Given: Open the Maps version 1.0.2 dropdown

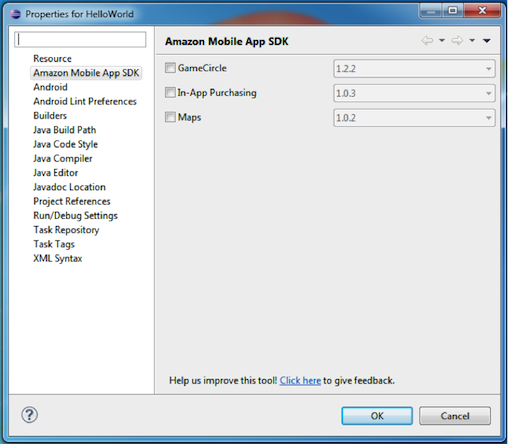Looking at the screenshot, I should [414, 118].
